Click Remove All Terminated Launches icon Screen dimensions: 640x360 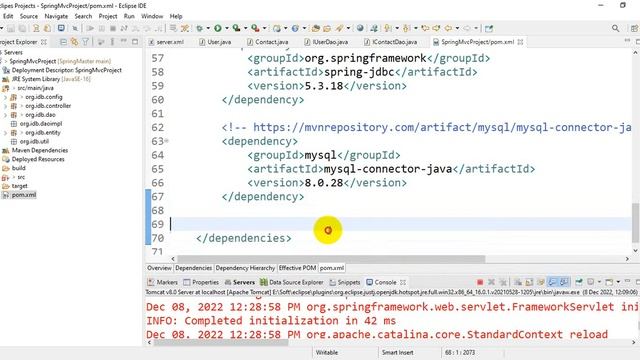(x=503, y=282)
